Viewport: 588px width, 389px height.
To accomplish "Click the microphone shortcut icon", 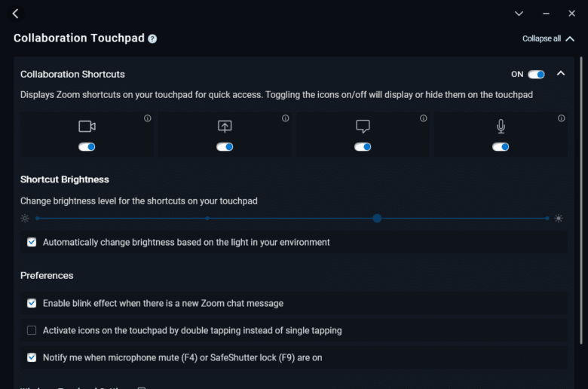I will click(501, 127).
